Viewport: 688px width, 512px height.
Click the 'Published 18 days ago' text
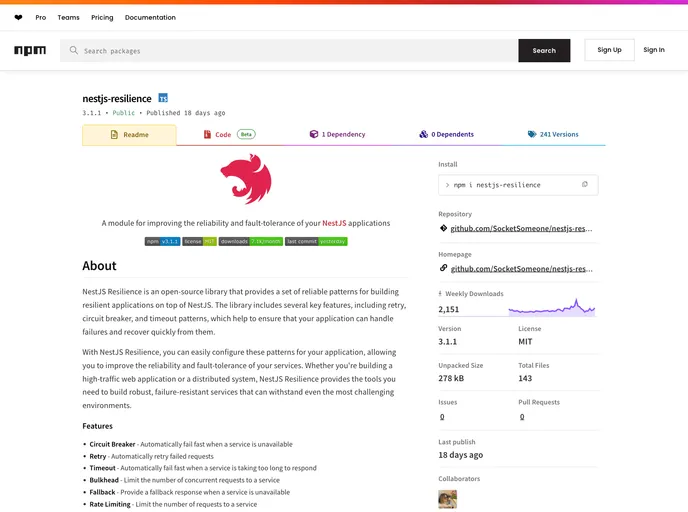coord(186,113)
